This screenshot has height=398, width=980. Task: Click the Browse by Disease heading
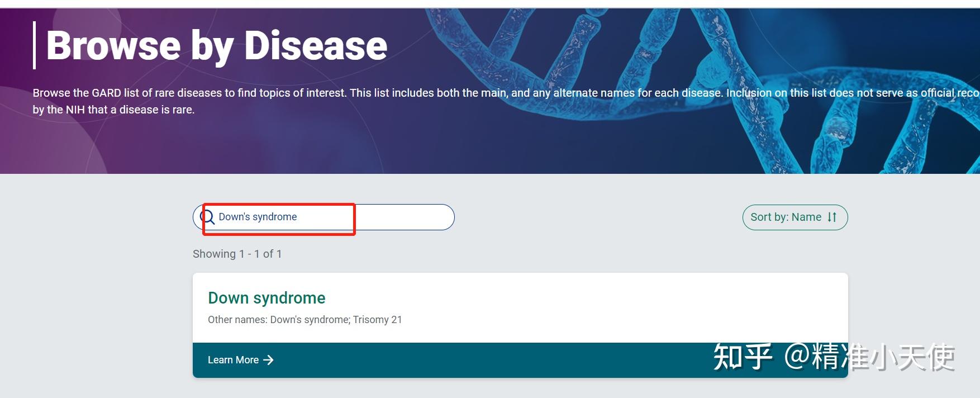[216, 46]
